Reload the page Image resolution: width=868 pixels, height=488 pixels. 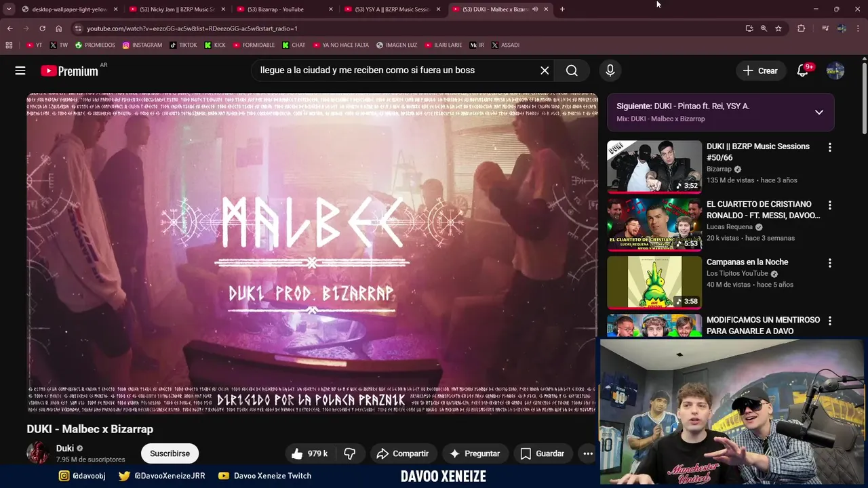click(x=42, y=28)
